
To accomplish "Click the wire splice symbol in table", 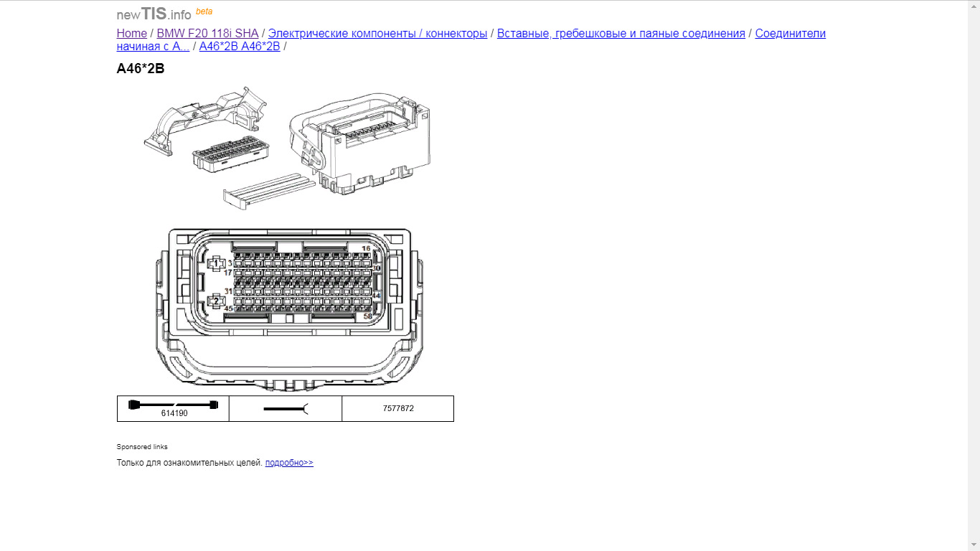I will click(x=286, y=409).
